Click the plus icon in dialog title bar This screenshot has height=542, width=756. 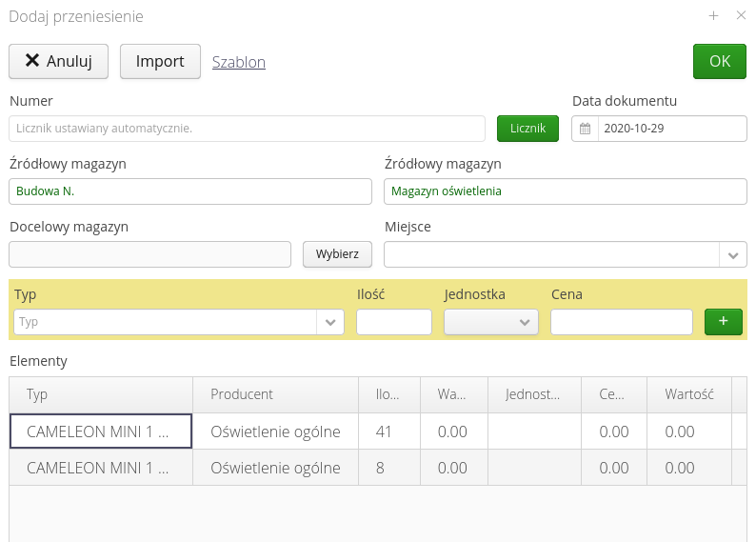(713, 16)
